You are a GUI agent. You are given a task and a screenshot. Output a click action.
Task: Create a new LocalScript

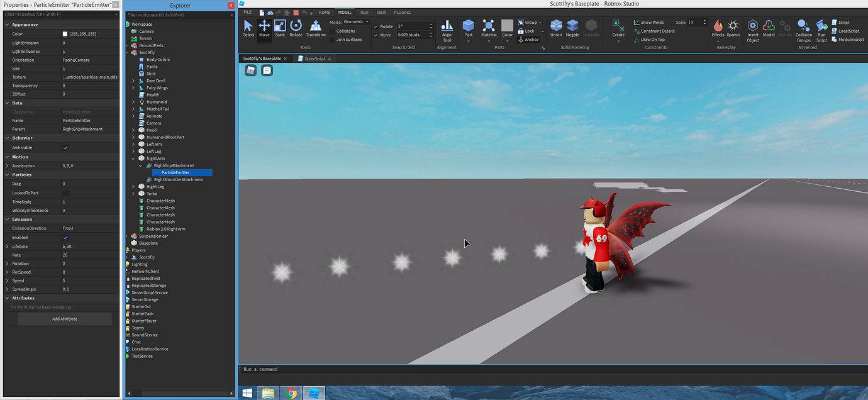click(849, 31)
